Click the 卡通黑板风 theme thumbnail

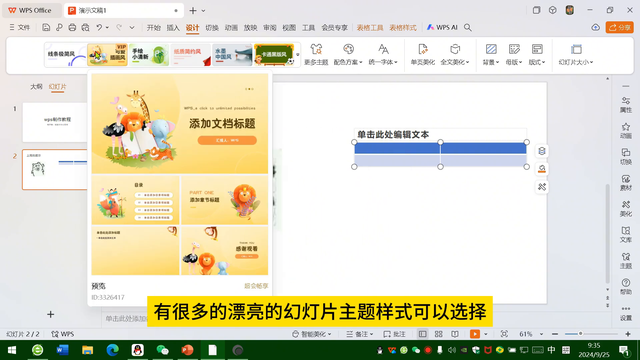(274, 55)
